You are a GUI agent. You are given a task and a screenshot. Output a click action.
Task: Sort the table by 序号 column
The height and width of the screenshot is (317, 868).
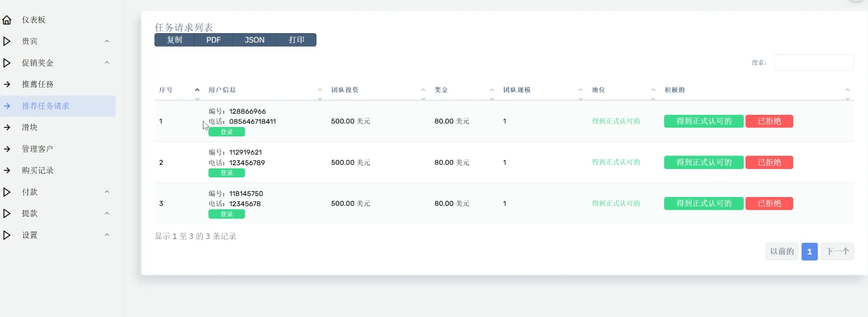[x=166, y=90]
